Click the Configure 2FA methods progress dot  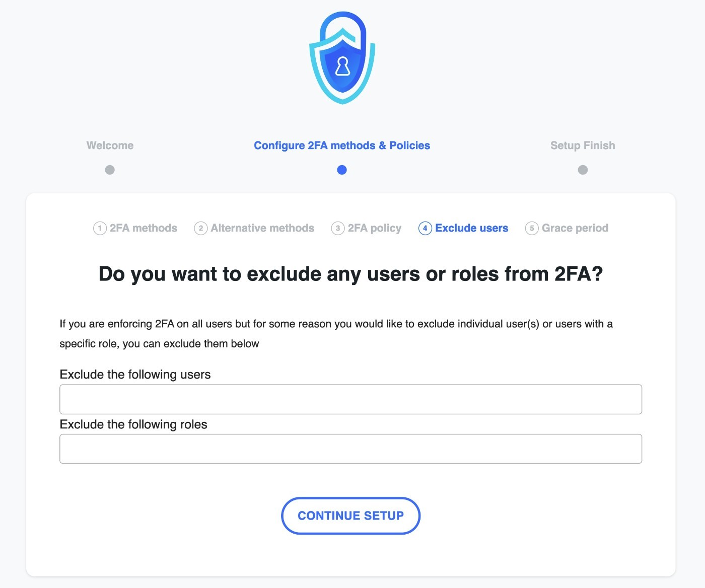[x=342, y=170]
